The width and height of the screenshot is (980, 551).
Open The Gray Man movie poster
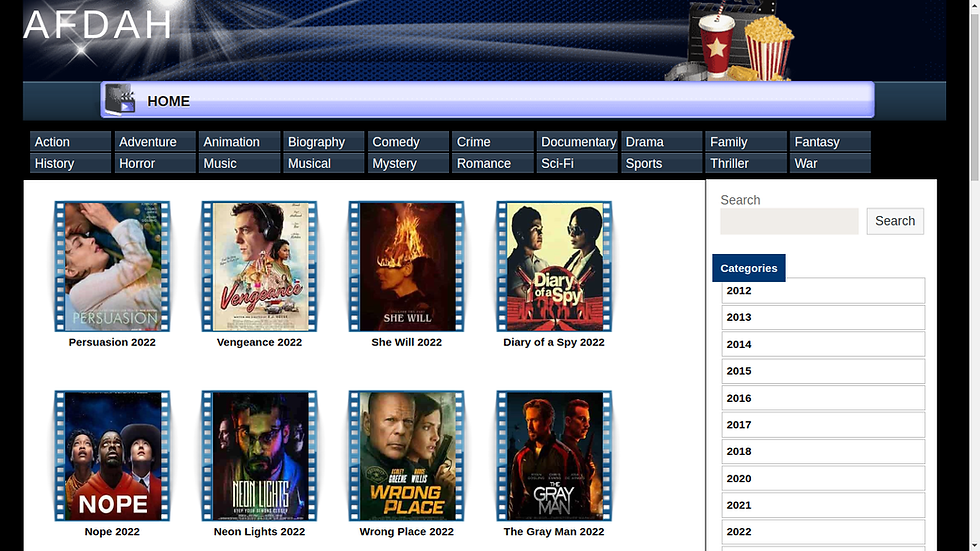[554, 456]
